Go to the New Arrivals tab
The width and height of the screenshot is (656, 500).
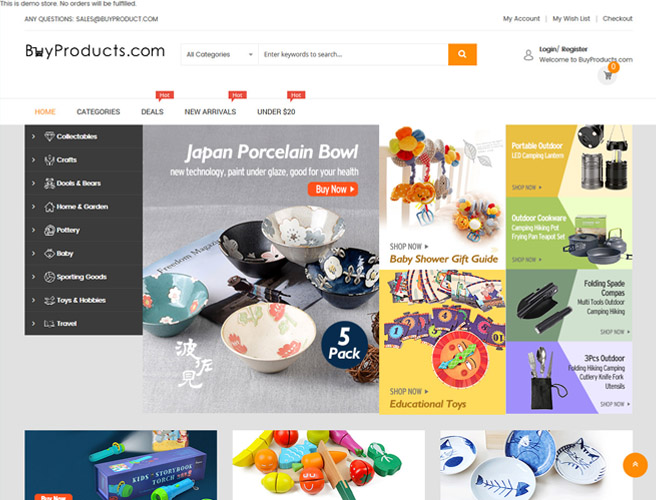(x=210, y=112)
